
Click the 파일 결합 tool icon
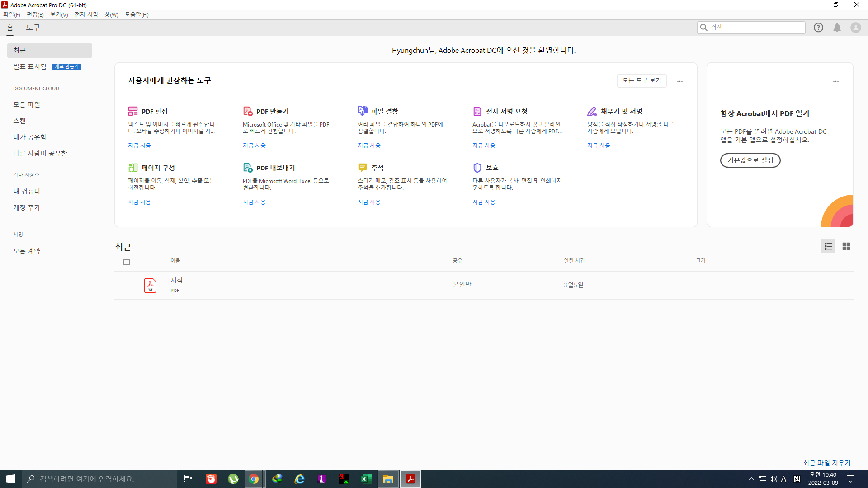point(363,111)
